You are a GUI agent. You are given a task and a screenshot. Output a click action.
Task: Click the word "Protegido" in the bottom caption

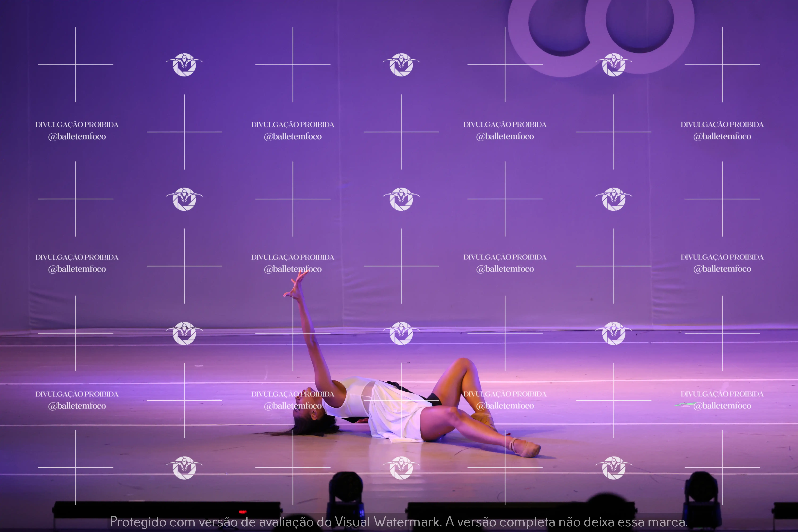(138, 522)
